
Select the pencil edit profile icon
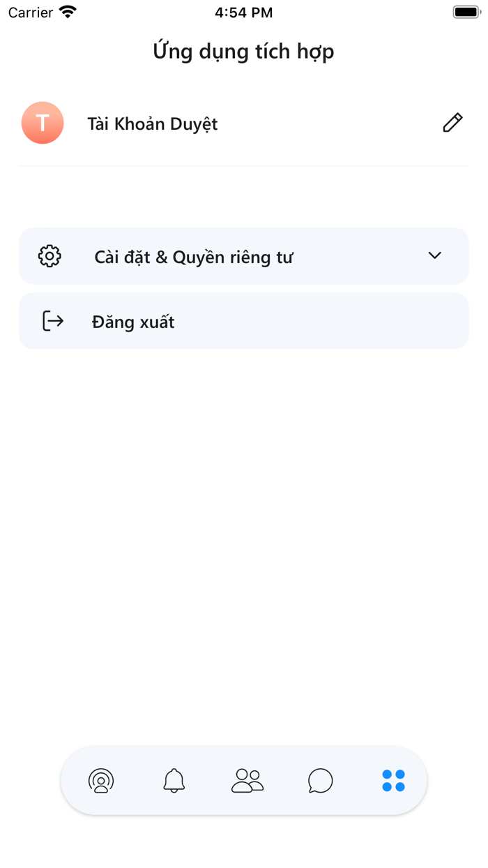click(x=452, y=122)
